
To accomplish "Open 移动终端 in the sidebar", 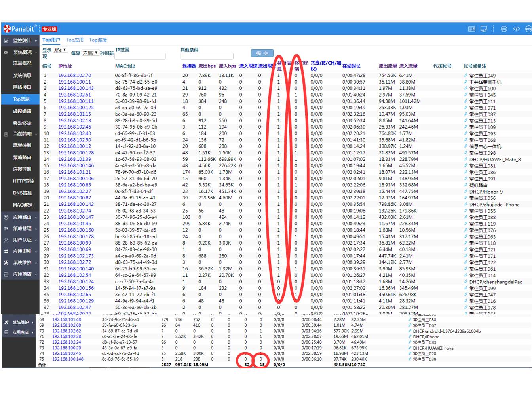I will click(x=22, y=123).
